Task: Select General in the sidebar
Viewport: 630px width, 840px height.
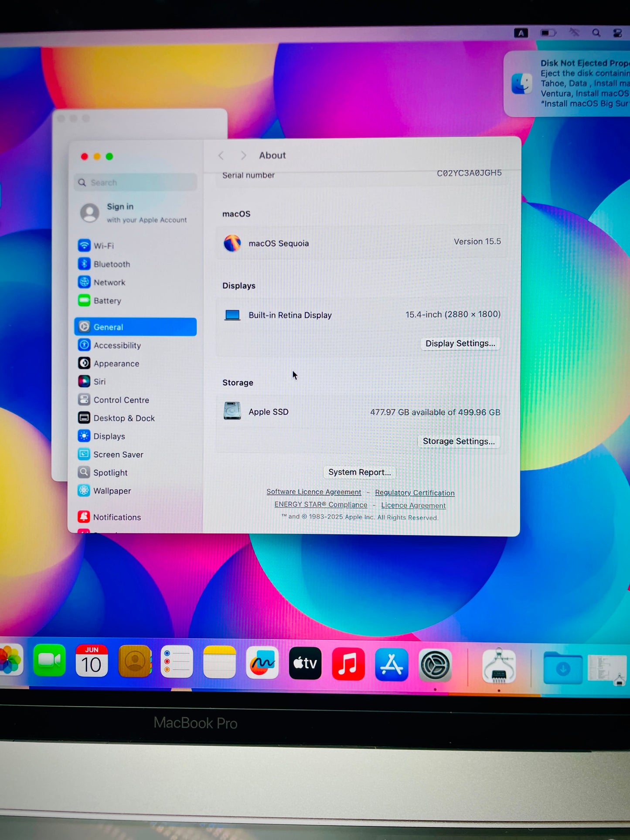Action: click(x=135, y=327)
